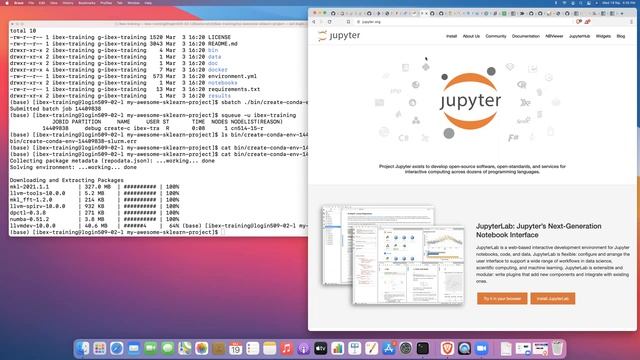Image resolution: width=640 pixels, height=360 pixels.
Task: Open Pages app in the dock
Action: pyautogui.click(x=371, y=349)
